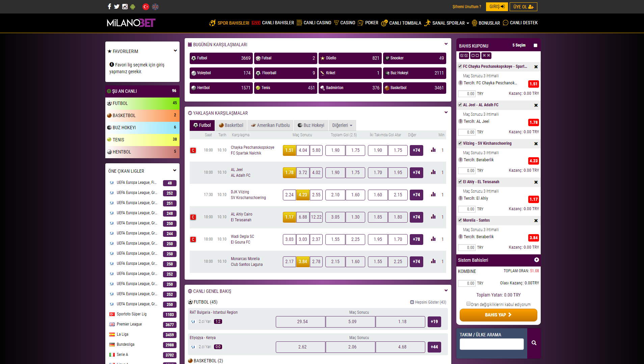
Task: Click the Takım / Ülke Arama search field
Action: [x=491, y=344]
